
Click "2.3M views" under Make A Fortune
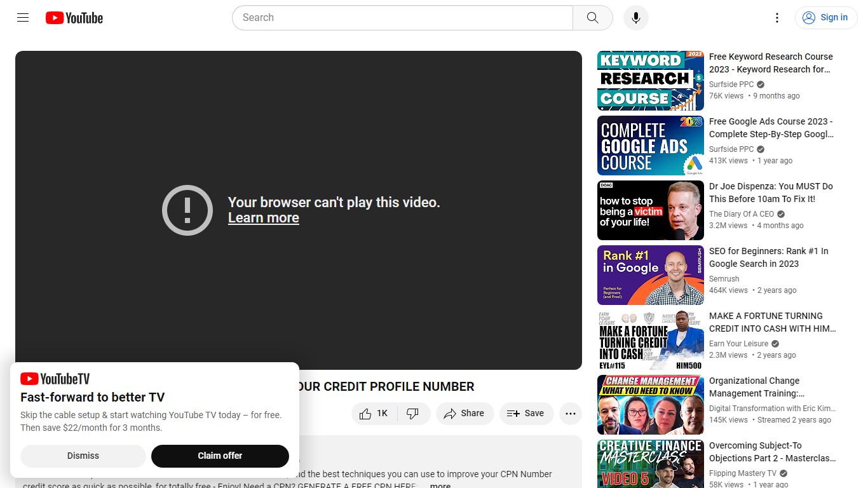tap(728, 355)
